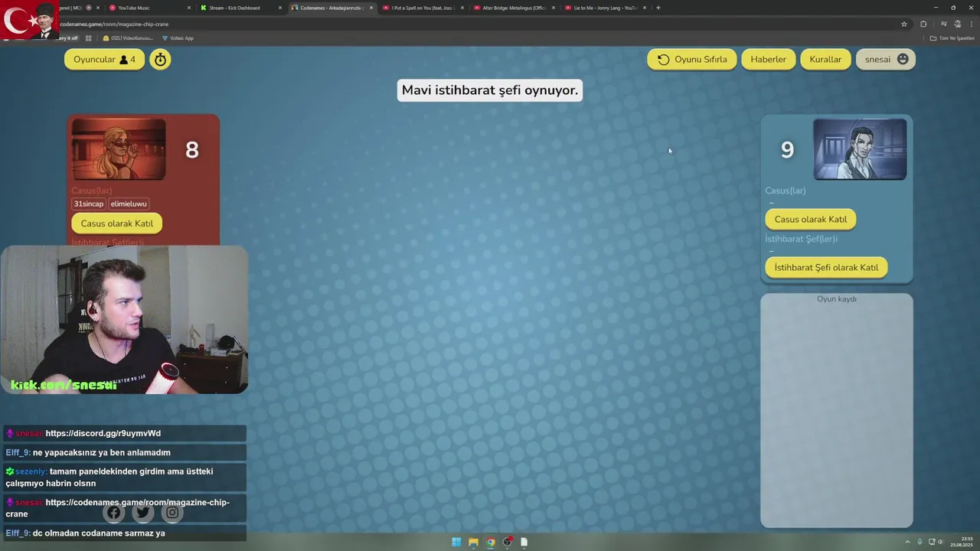
Task: Open a new browser tab
Action: point(658,8)
